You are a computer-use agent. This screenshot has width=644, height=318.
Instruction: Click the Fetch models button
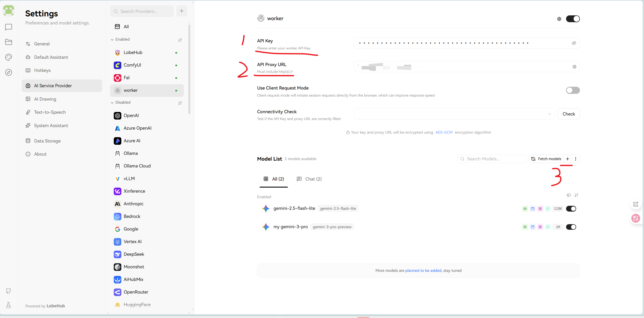pyautogui.click(x=546, y=159)
